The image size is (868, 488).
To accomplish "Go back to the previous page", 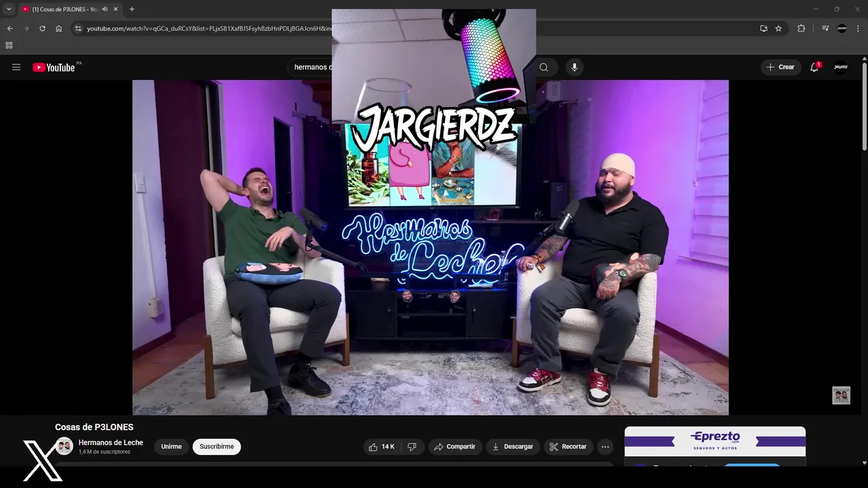I will click(9, 28).
